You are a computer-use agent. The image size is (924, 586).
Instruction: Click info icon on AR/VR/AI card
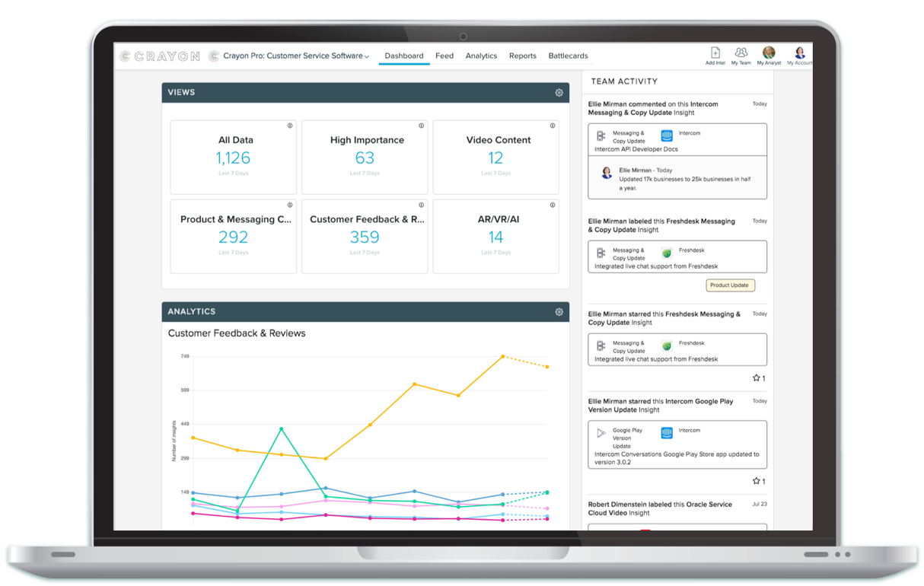(x=553, y=205)
